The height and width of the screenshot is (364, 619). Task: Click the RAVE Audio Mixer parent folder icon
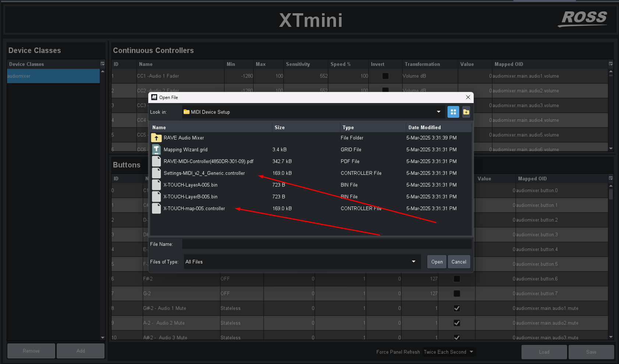click(156, 138)
